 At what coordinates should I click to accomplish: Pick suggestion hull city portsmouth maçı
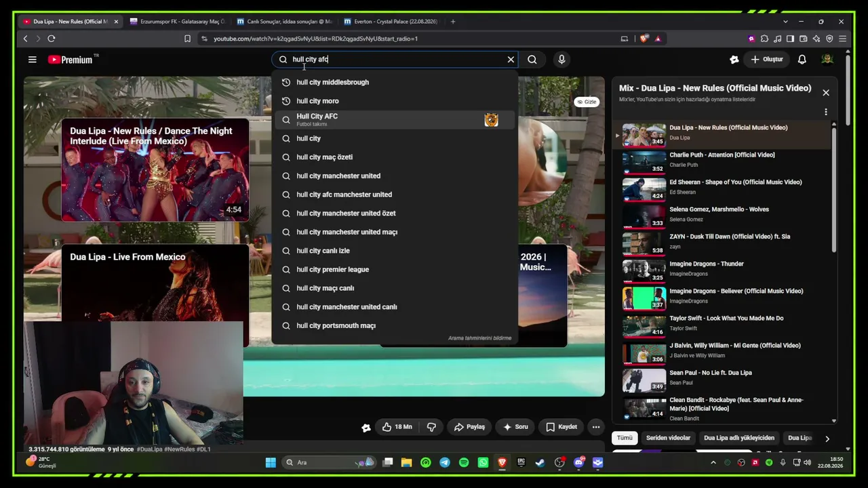coord(395,326)
